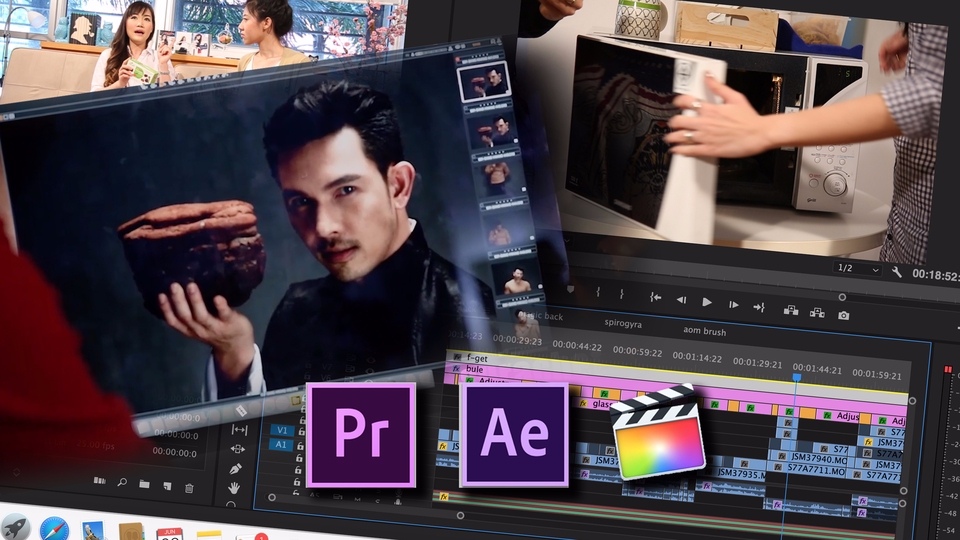Step back one frame in Program monitor

point(681,300)
